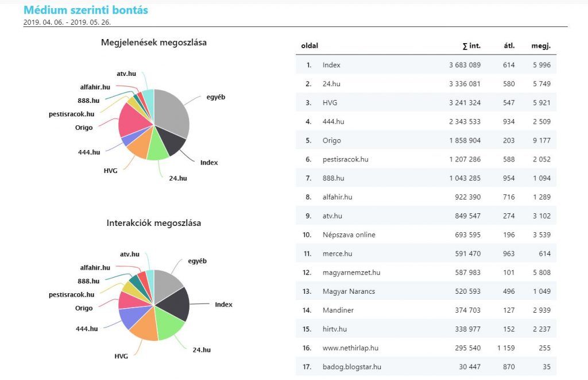Click the 'atv.hu' label of Interakciók chart
The width and height of the screenshot is (588, 380).
click(130, 254)
